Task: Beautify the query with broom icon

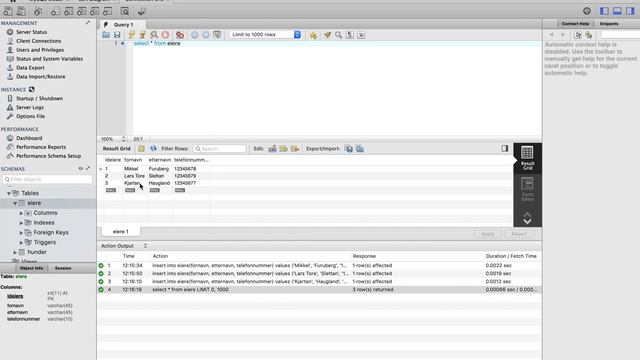Action: (327, 35)
